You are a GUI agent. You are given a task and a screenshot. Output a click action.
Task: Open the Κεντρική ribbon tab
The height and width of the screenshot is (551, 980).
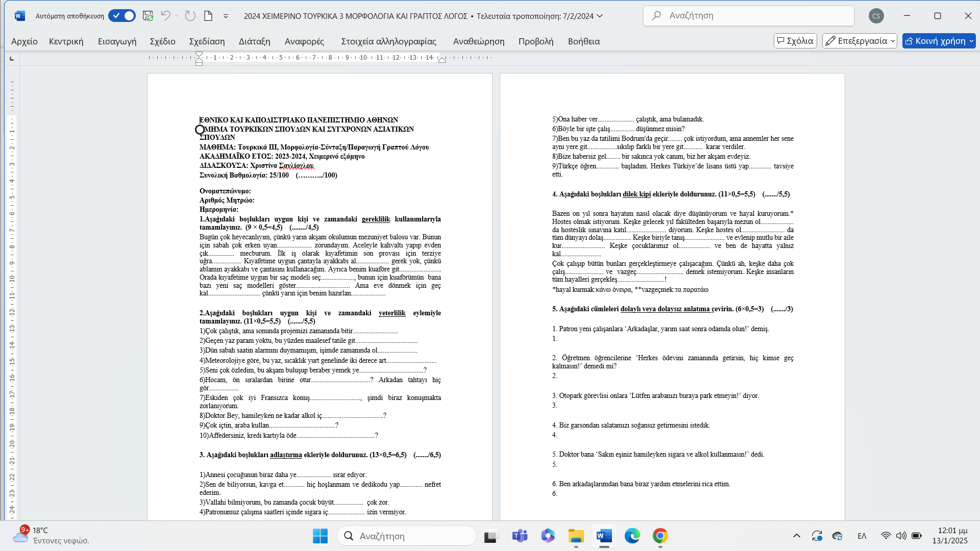(66, 41)
